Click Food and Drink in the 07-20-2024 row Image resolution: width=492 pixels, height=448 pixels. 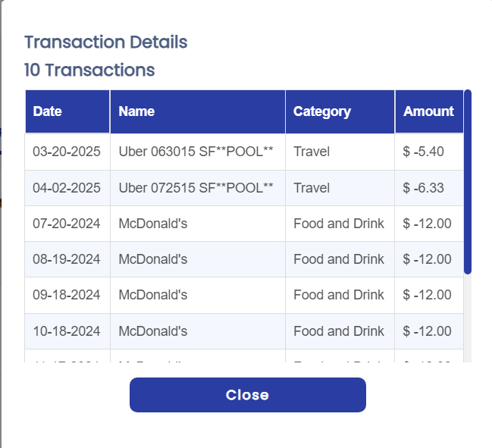(339, 224)
